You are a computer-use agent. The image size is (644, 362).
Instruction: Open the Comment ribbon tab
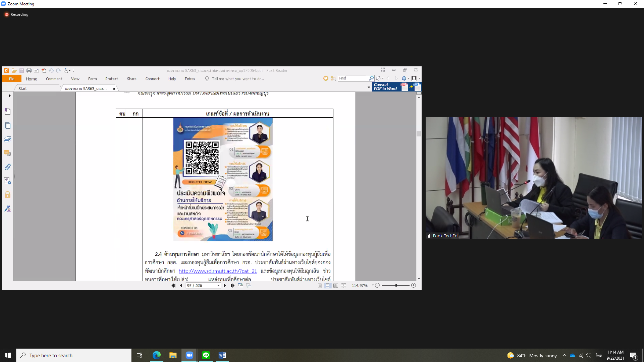54,79
